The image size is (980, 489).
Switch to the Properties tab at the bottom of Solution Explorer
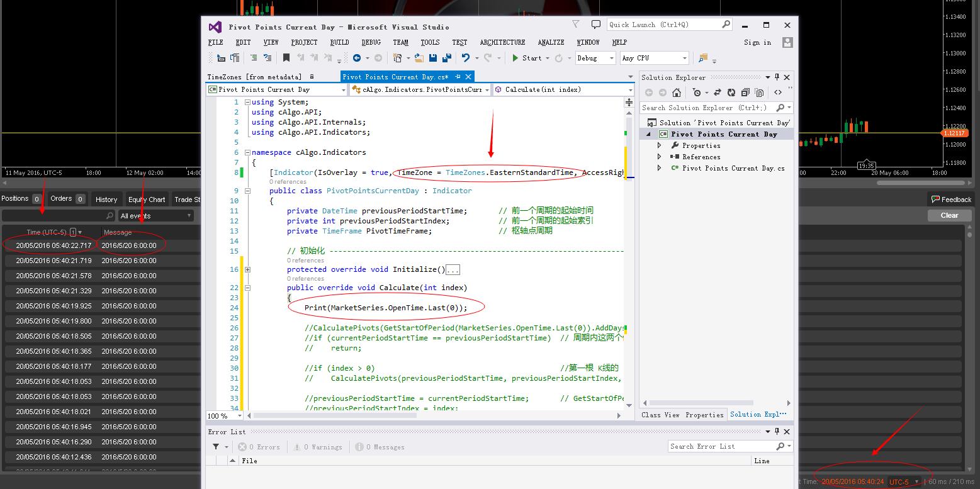[704, 415]
